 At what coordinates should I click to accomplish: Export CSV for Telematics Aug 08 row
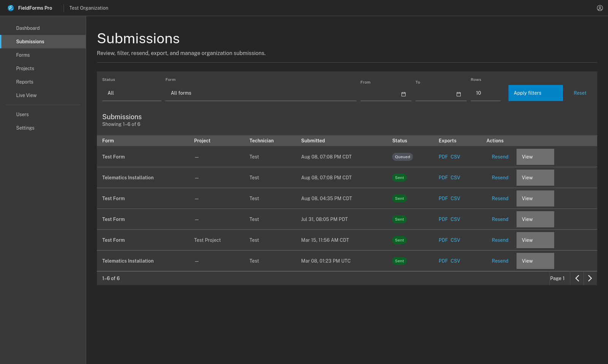click(x=455, y=178)
